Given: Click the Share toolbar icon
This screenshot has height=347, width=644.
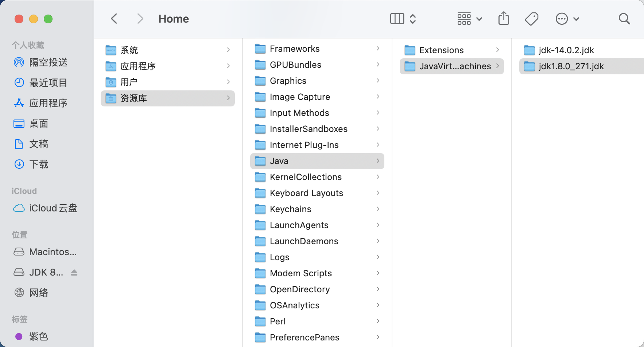Looking at the screenshot, I should coord(504,18).
